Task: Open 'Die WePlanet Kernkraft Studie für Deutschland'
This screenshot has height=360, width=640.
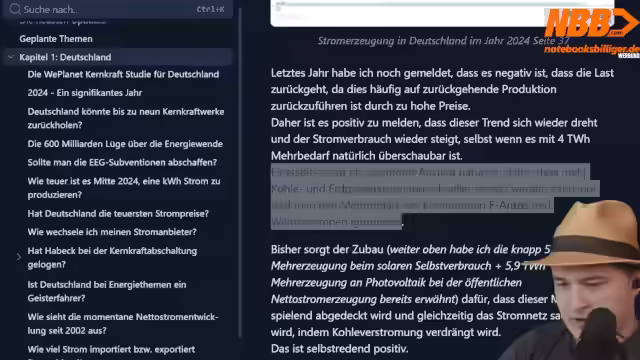Action: coord(123,74)
